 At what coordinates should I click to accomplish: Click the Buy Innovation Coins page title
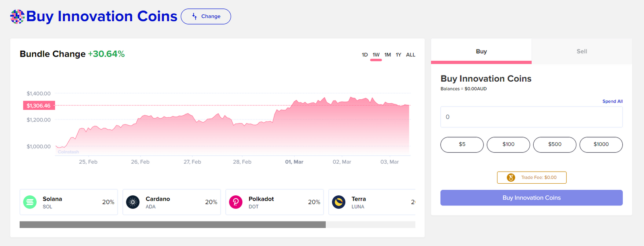coord(102,16)
